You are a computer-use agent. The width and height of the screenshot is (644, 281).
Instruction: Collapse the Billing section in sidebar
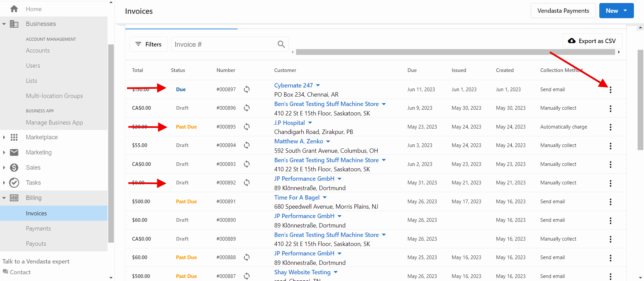[x=4, y=198]
